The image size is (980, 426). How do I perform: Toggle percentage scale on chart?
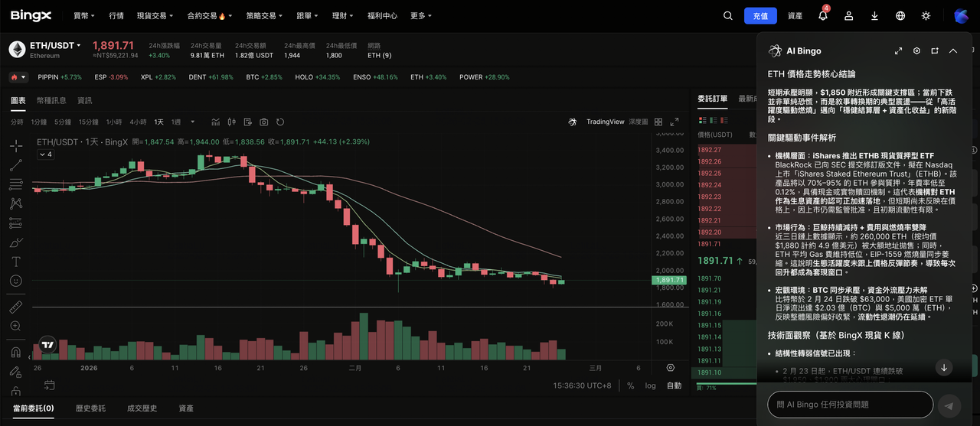(630, 385)
